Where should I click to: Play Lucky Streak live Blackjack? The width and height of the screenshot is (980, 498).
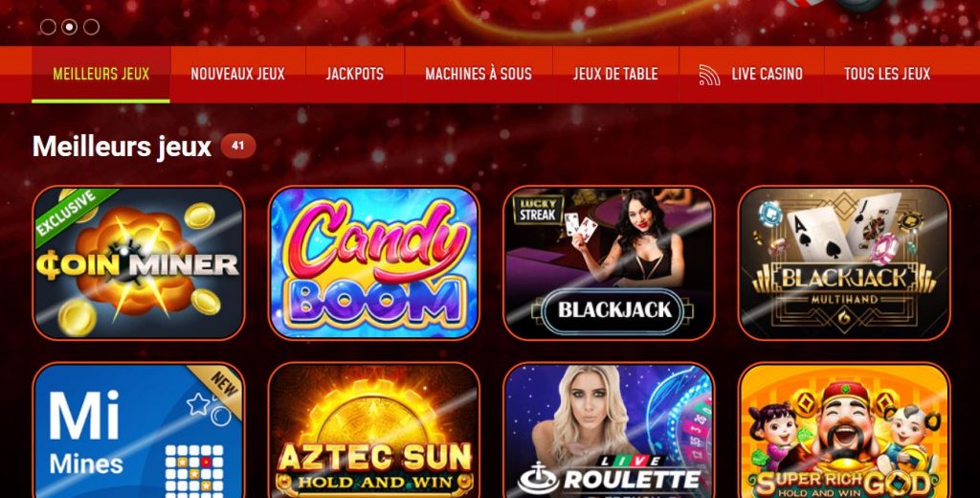(609, 262)
